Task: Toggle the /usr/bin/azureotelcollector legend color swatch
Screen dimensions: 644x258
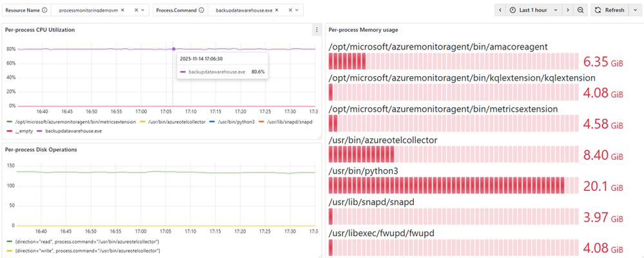Action: 143,122
